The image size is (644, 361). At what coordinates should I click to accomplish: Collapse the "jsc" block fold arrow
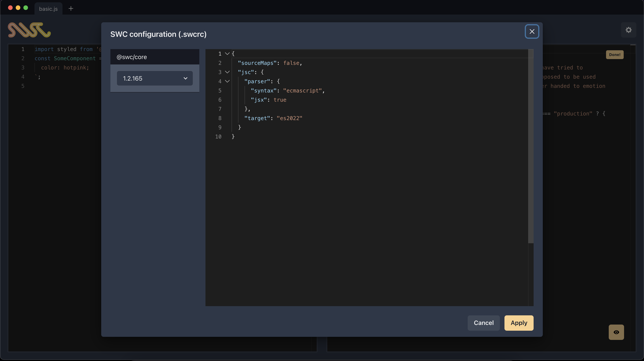(x=227, y=72)
